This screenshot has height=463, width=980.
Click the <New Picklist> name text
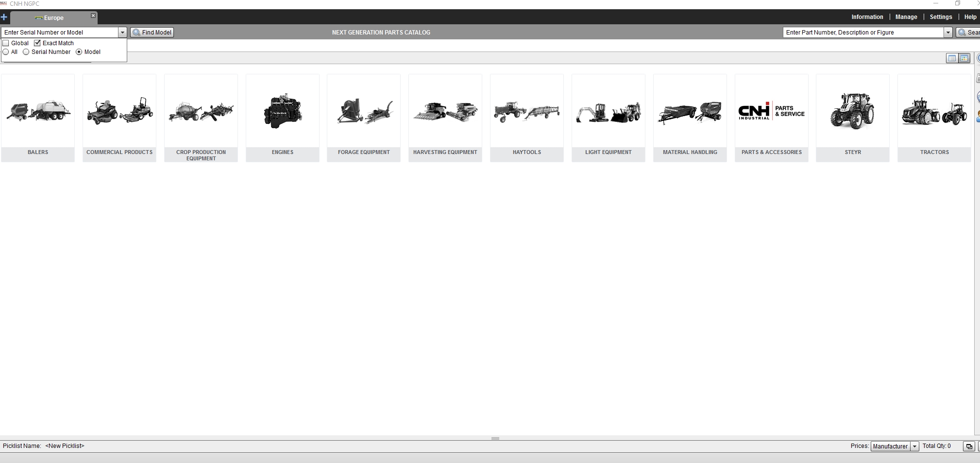(x=65, y=446)
